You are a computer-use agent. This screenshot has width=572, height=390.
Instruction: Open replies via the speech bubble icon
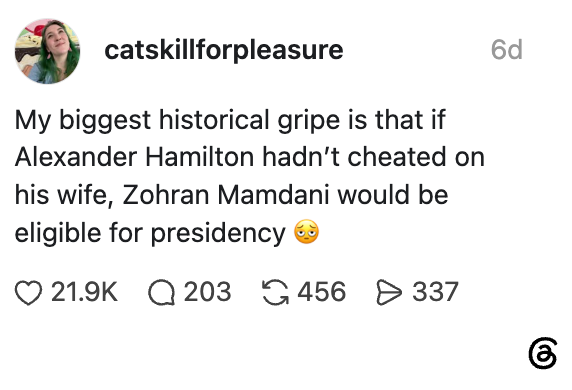click(x=161, y=293)
